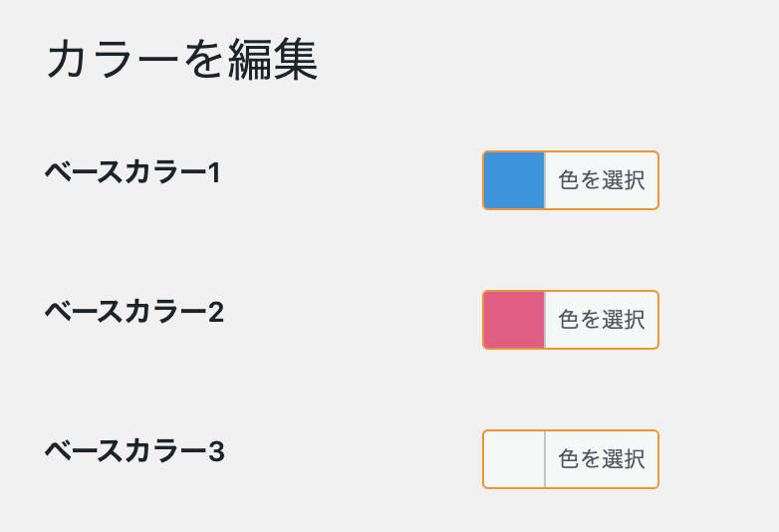Screen dimensions: 779x532
Task: Click the カラーを編集 page heading
Action: [x=181, y=62]
